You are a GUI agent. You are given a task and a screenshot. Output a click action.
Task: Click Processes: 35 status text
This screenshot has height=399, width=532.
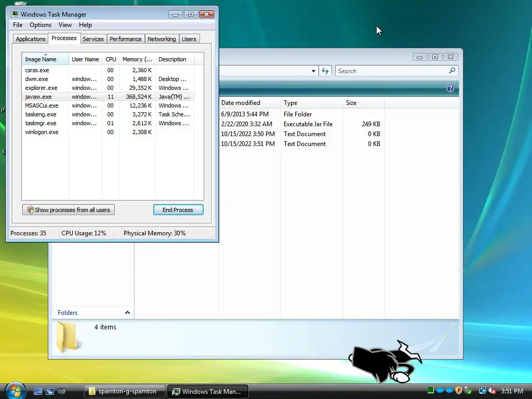(28, 233)
